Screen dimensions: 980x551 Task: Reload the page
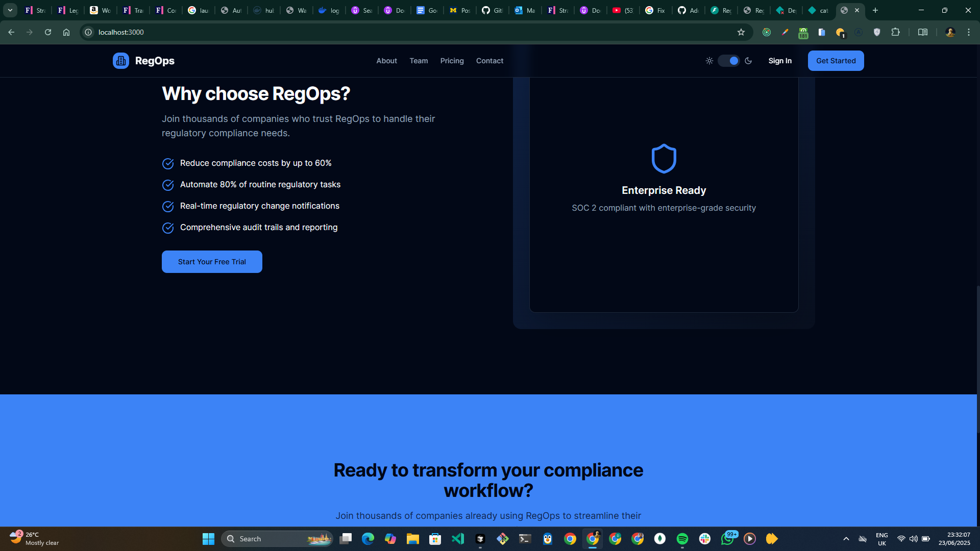pyautogui.click(x=48, y=32)
